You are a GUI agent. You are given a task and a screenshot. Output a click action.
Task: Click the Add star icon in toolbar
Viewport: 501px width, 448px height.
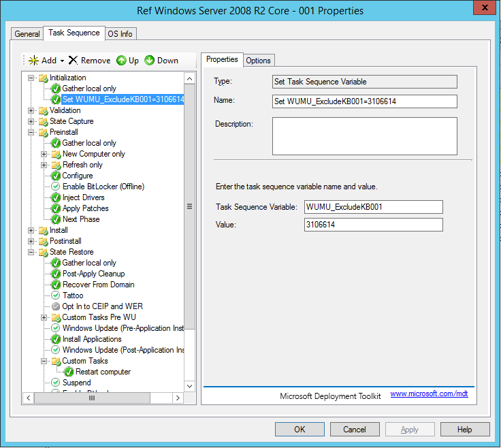tap(33, 61)
